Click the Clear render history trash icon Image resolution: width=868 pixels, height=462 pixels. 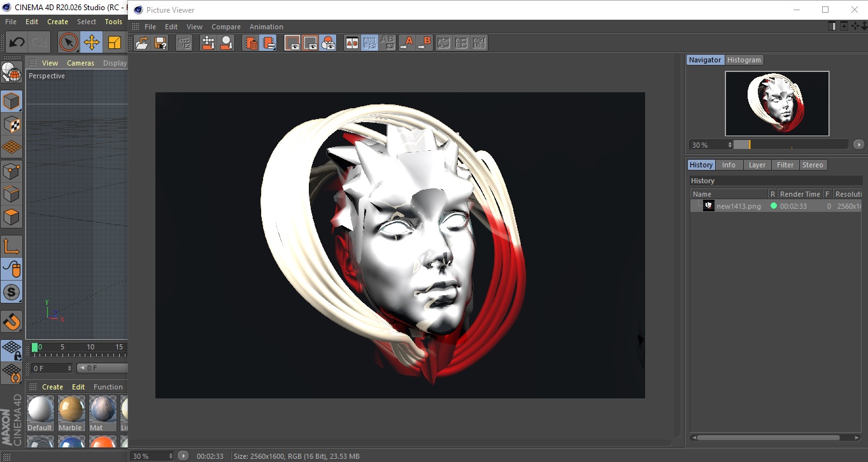pos(251,43)
